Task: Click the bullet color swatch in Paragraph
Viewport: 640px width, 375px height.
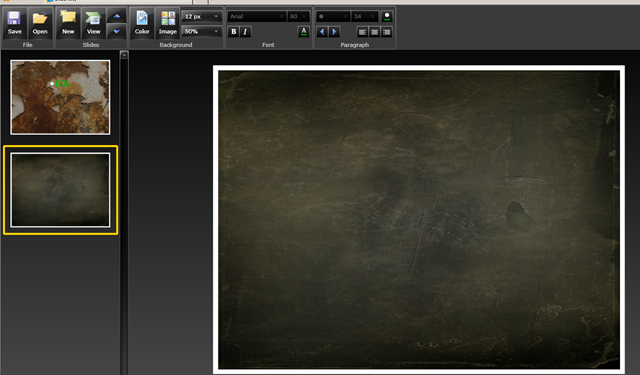Action: pyautogui.click(x=387, y=16)
